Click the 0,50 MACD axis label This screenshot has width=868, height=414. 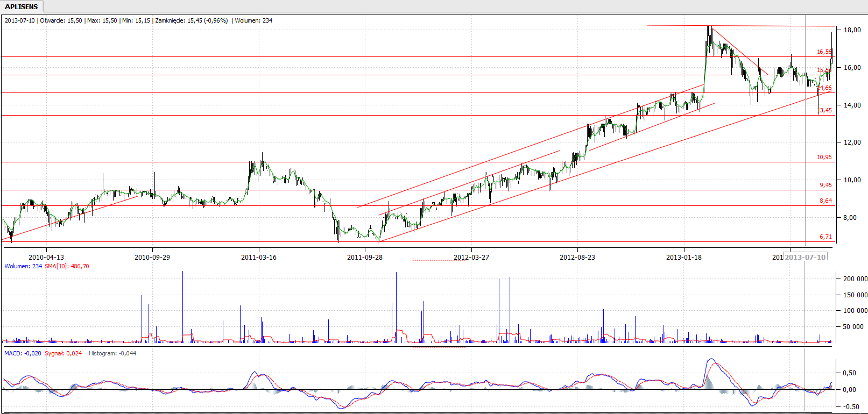tap(849, 373)
